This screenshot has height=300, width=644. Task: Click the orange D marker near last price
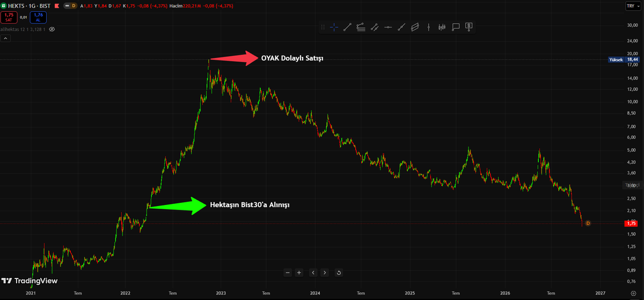click(588, 223)
